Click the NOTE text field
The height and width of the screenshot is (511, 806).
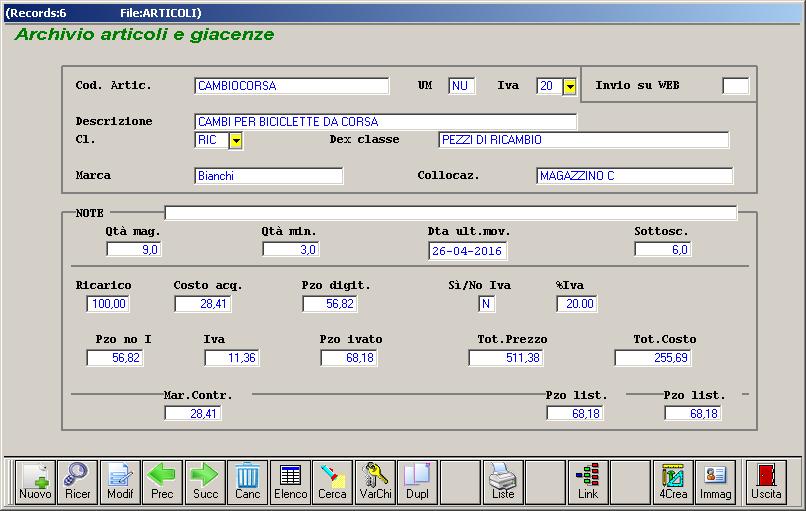pos(451,212)
